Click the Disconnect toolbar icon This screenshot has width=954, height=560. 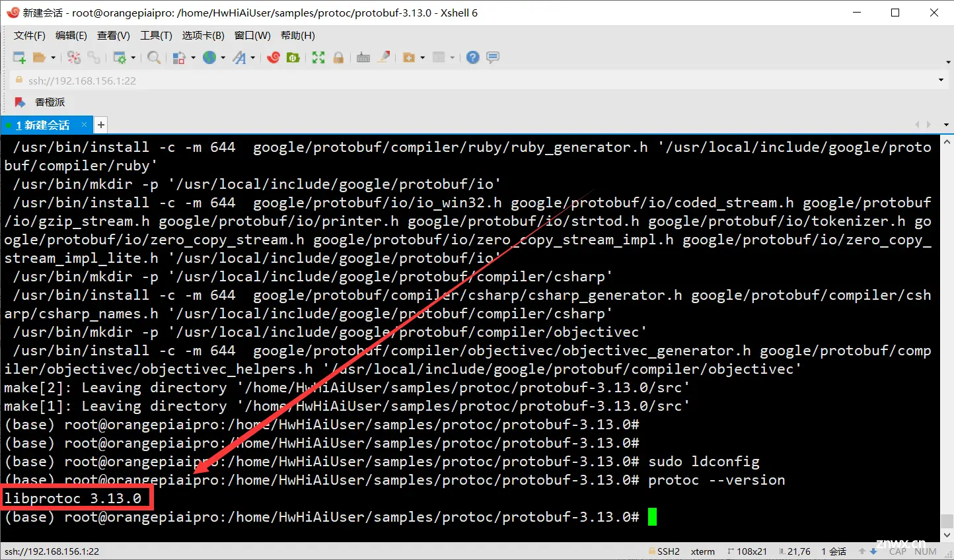pos(74,57)
